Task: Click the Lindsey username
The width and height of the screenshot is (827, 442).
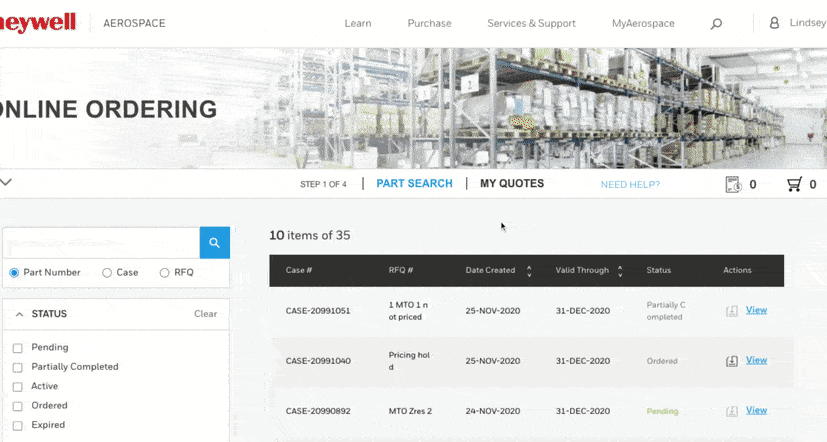Action: (808, 23)
